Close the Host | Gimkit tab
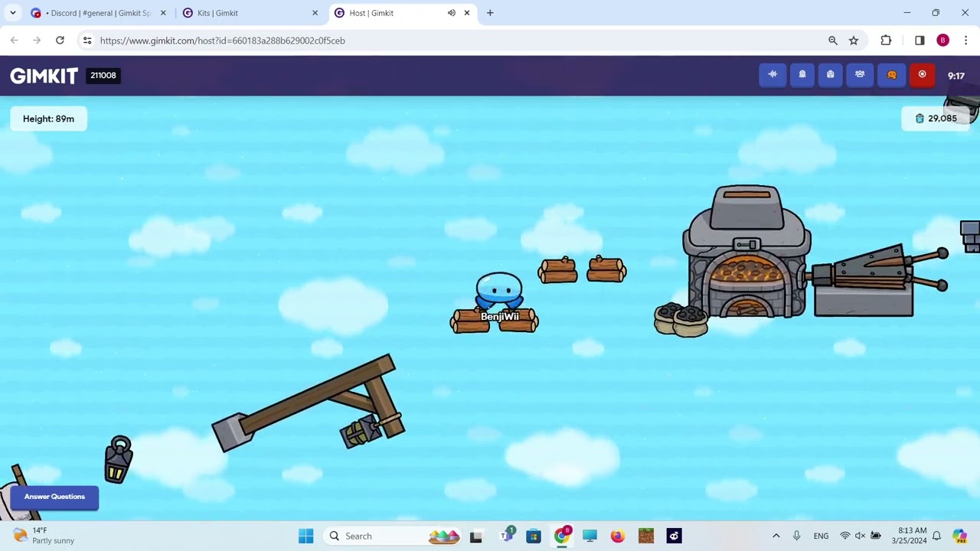The height and width of the screenshot is (551, 980). coord(467,13)
